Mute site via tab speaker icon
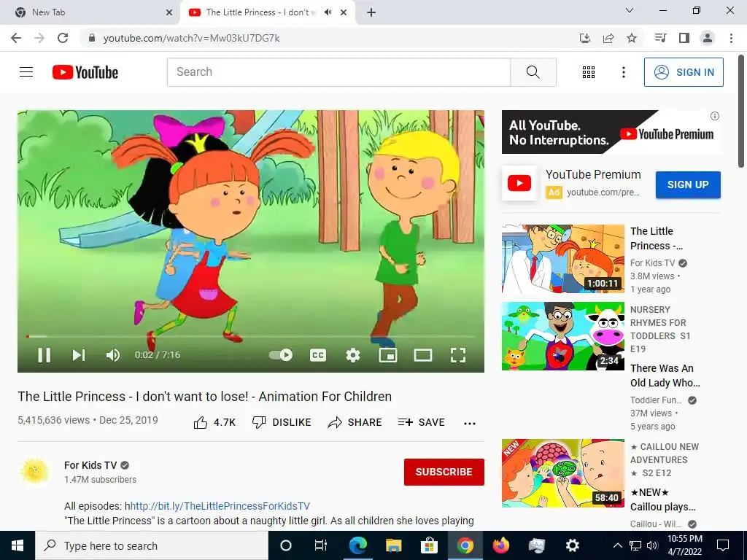This screenshot has width=747, height=560. pyautogui.click(x=328, y=12)
